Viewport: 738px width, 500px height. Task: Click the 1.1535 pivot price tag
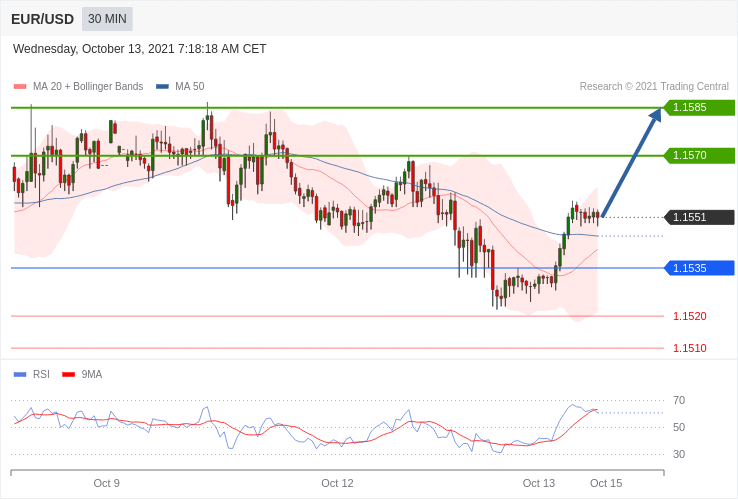(x=699, y=268)
